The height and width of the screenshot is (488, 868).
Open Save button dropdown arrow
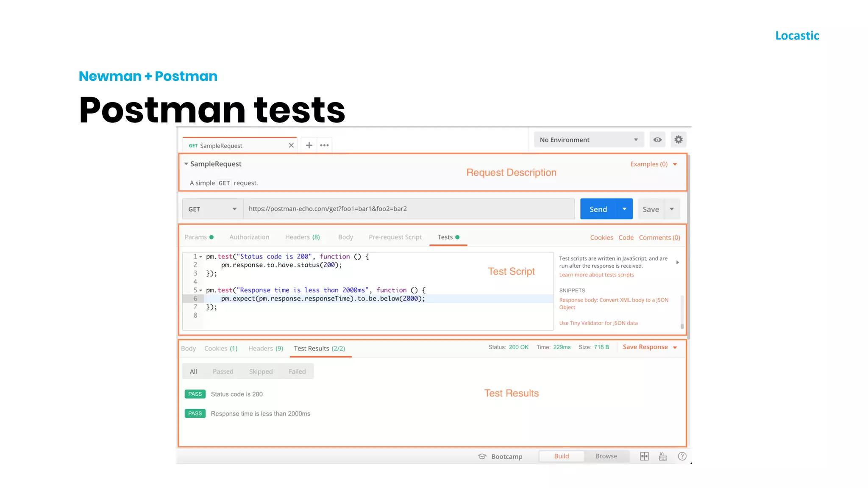coord(672,209)
